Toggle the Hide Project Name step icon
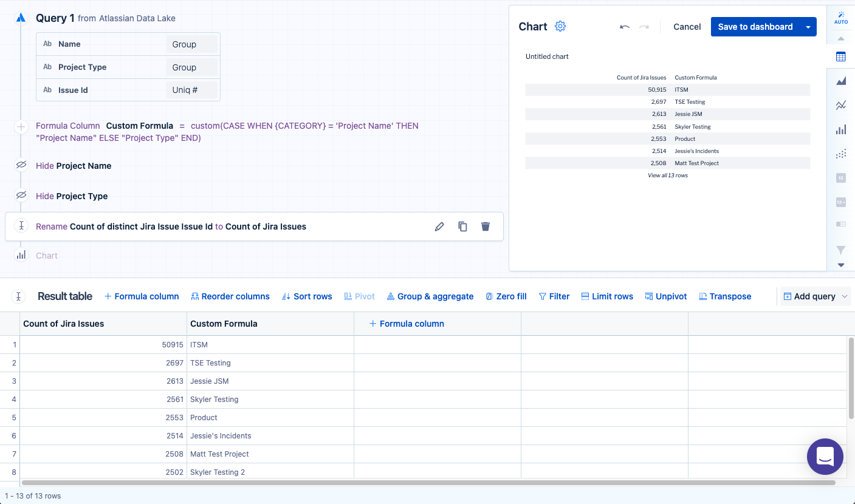This screenshot has height=504, width=855. [21, 165]
